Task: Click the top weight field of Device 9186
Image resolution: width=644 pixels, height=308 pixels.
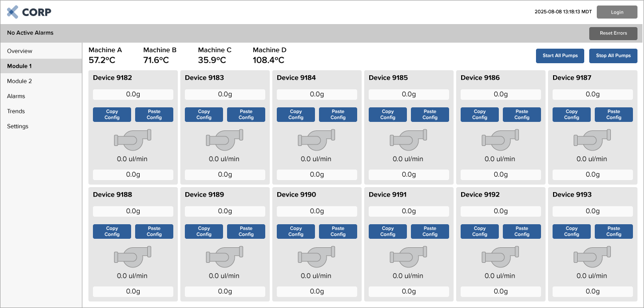Action: tap(500, 94)
